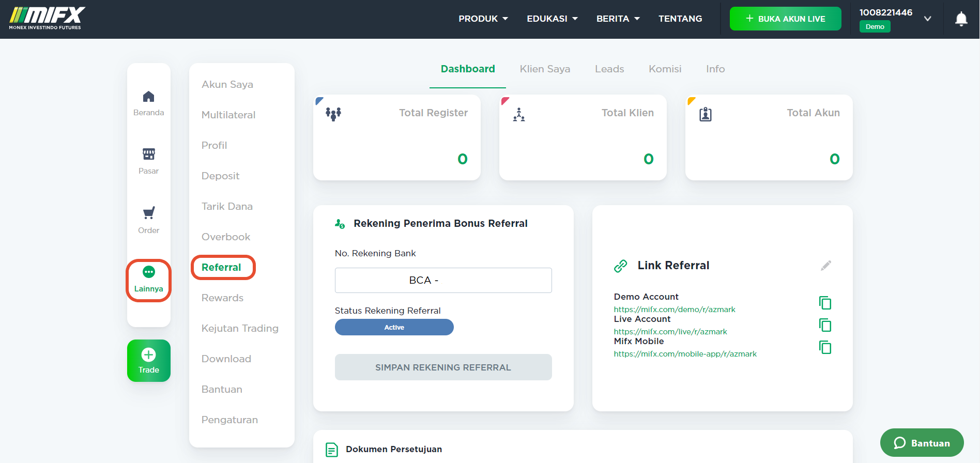Click the Demo account badge
This screenshot has width=980, height=463.
click(875, 27)
